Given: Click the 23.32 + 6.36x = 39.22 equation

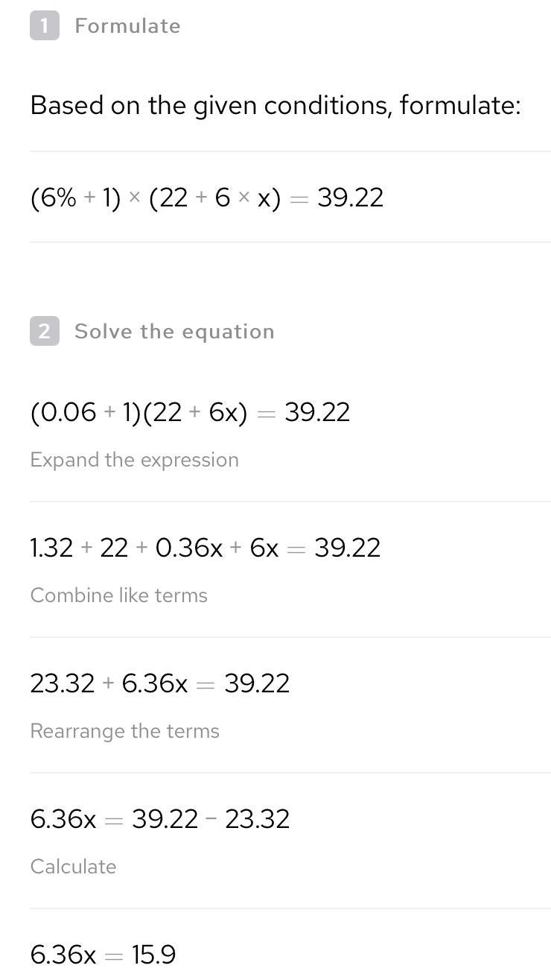Looking at the screenshot, I should (159, 683).
